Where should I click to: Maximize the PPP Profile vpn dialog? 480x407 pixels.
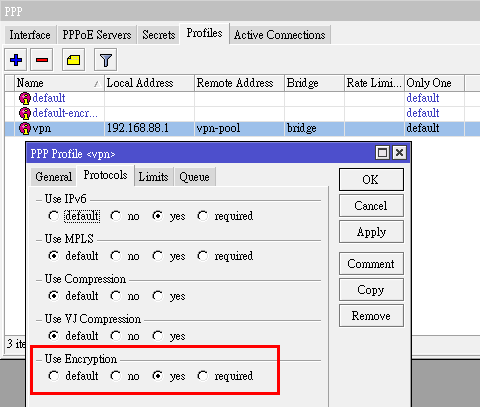tap(382, 153)
